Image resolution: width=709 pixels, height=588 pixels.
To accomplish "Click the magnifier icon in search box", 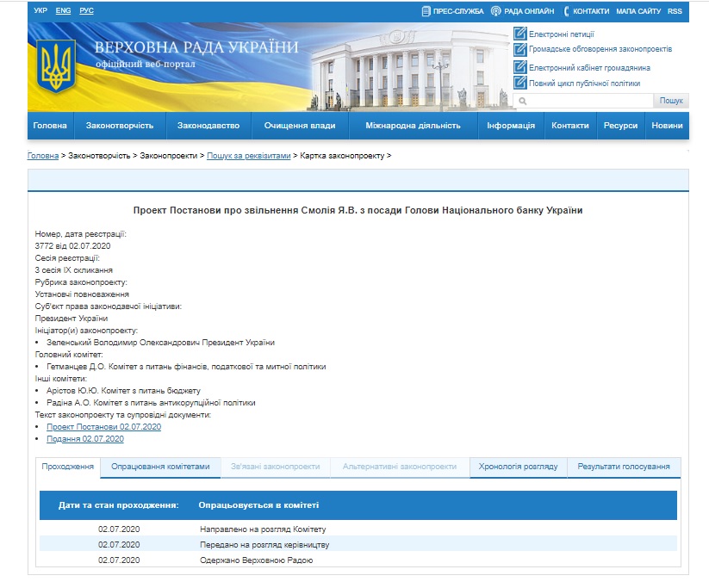I will tap(523, 101).
